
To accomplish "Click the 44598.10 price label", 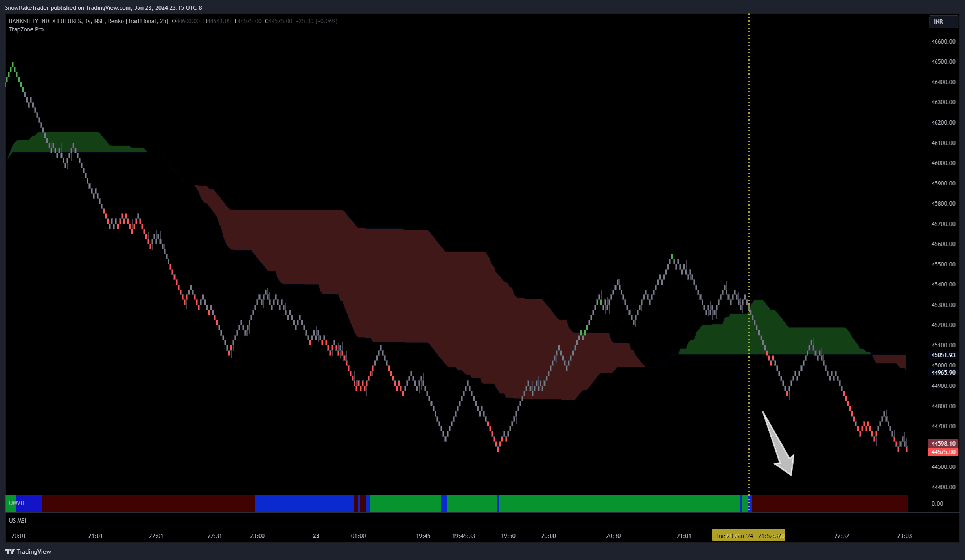I will (x=943, y=444).
